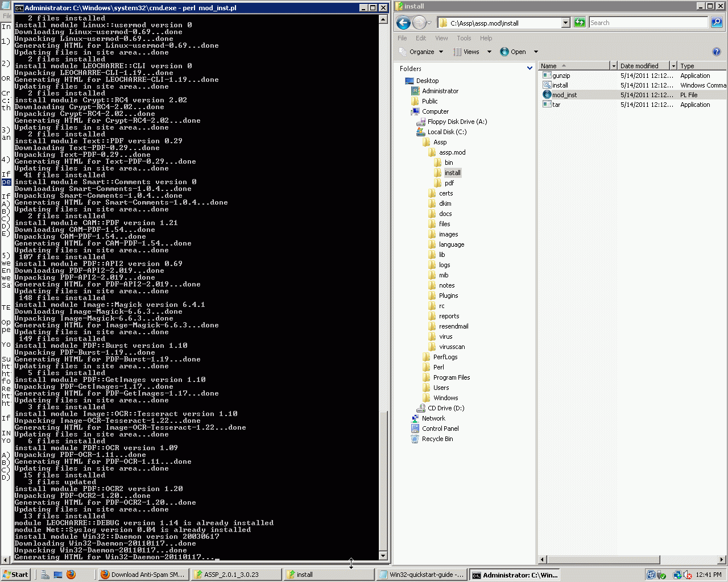The image size is (728, 582).
Task: Click the network tray icon with red X
Action: [x=687, y=575]
